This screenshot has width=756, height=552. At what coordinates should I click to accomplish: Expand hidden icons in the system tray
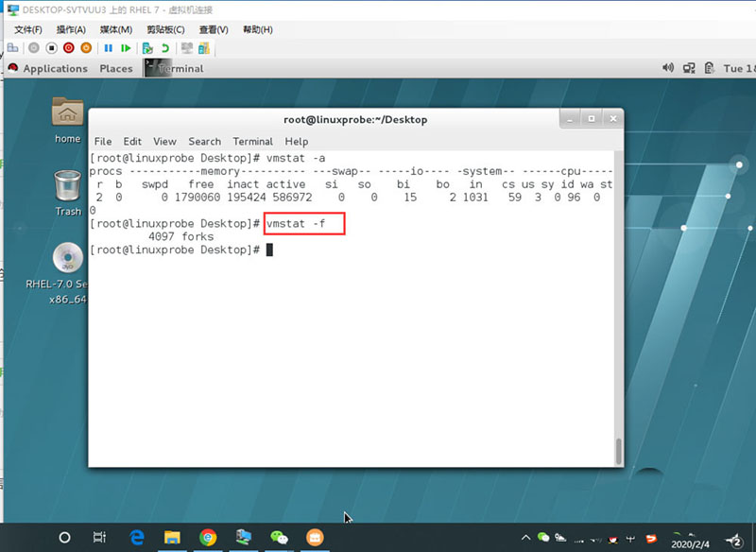pyautogui.click(x=525, y=536)
